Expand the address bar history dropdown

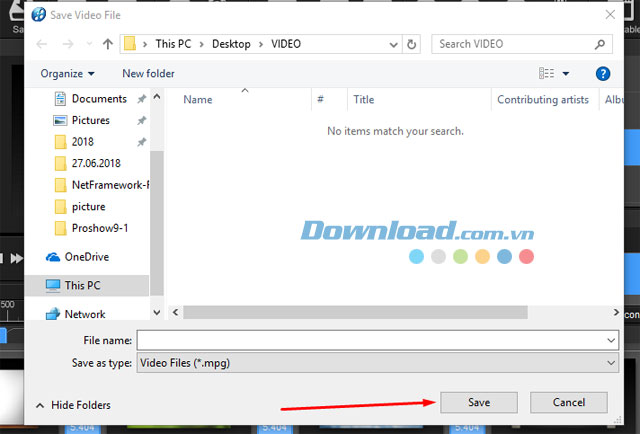[x=393, y=45]
